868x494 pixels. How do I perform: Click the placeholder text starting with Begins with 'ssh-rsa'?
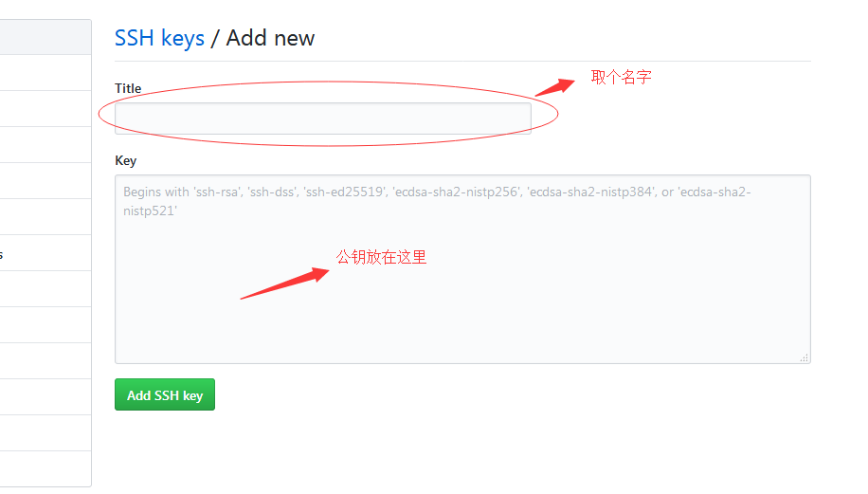[x=437, y=201]
